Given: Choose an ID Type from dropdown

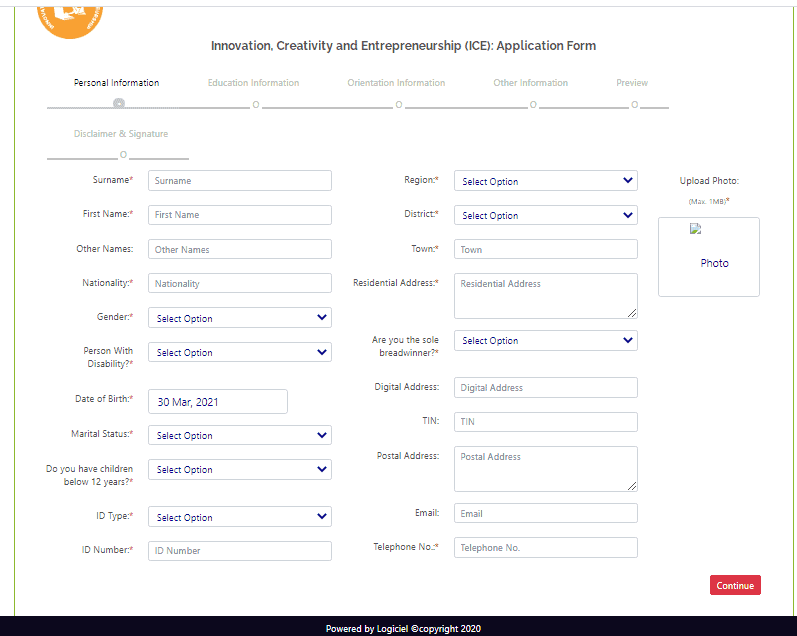Looking at the screenshot, I should (239, 517).
